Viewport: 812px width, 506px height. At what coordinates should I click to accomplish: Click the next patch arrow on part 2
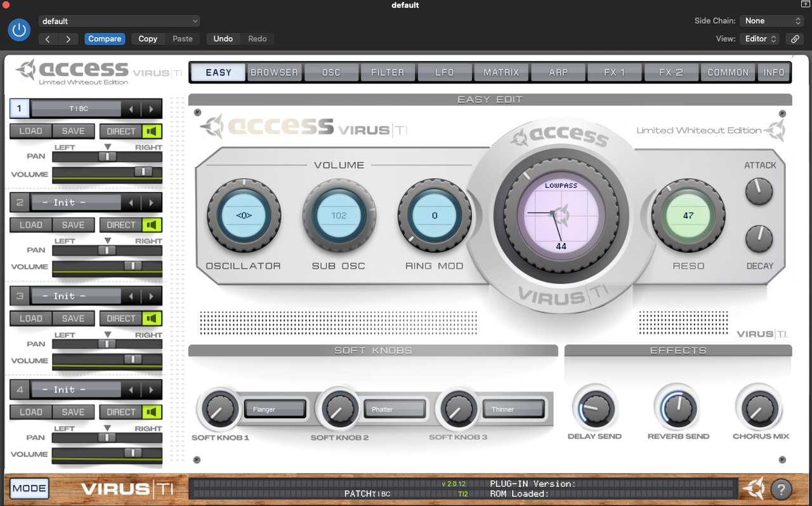151,202
